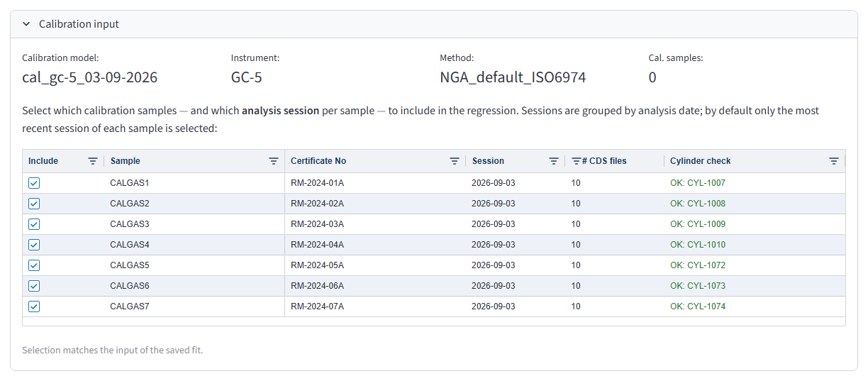
Task: Click certificate RM-2024-06A
Action: coord(317,286)
